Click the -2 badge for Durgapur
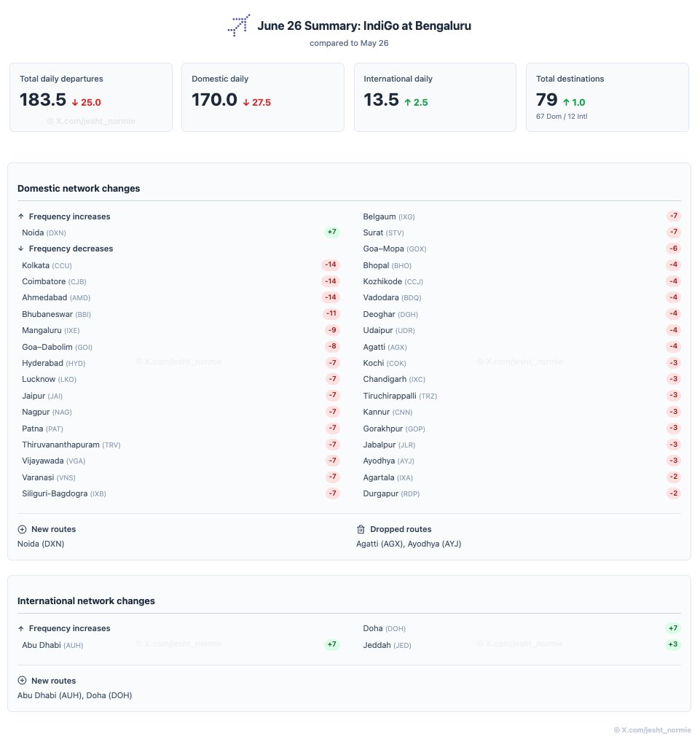700x739 pixels. click(x=674, y=493)
